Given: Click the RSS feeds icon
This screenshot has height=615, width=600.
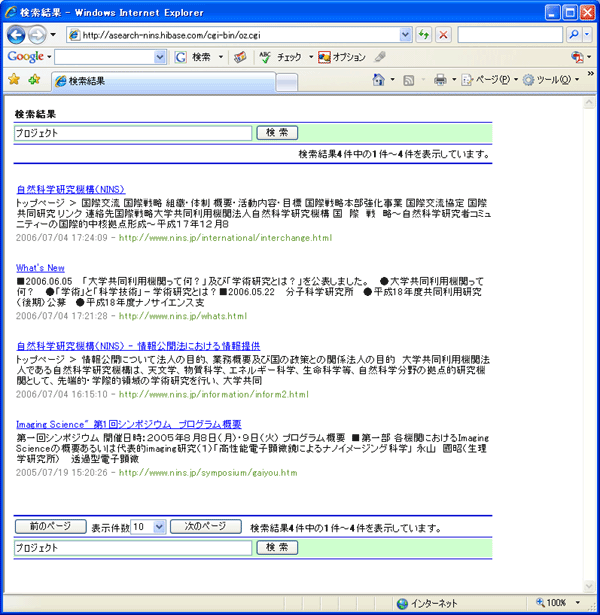Looking at the screenshot, I should coord(409,80).
